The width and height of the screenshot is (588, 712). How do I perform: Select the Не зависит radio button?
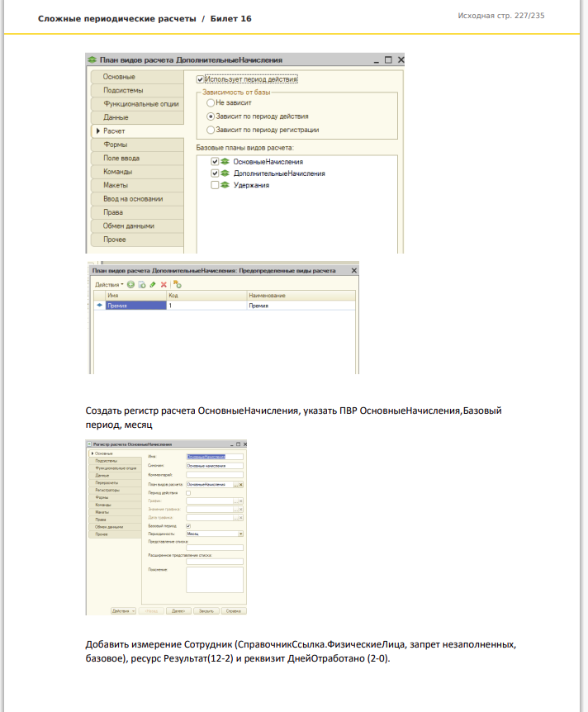click(x=211, y=103)
